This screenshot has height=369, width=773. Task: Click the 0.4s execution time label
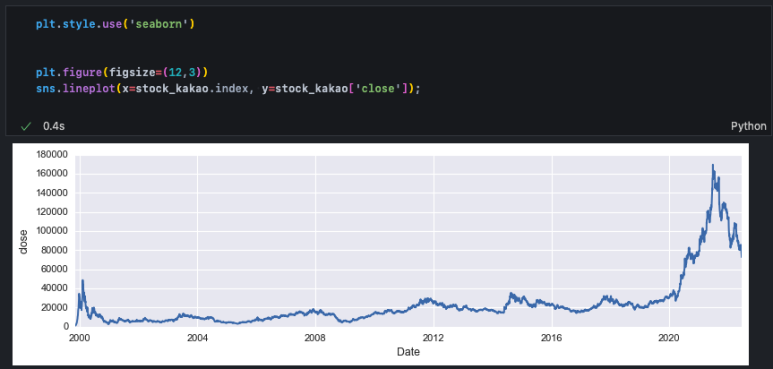pyautogui.click(x=54, y=127)
